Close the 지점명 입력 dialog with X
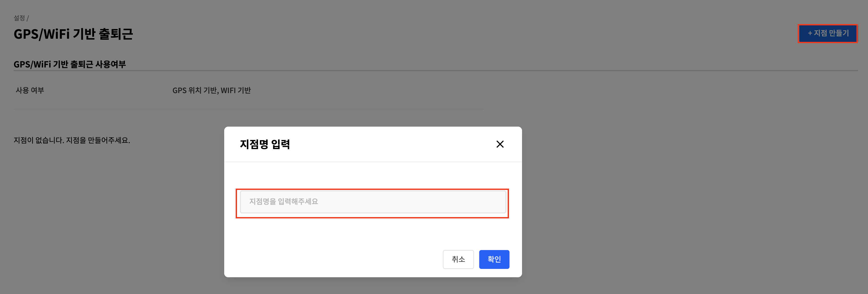 coord(500,144)
